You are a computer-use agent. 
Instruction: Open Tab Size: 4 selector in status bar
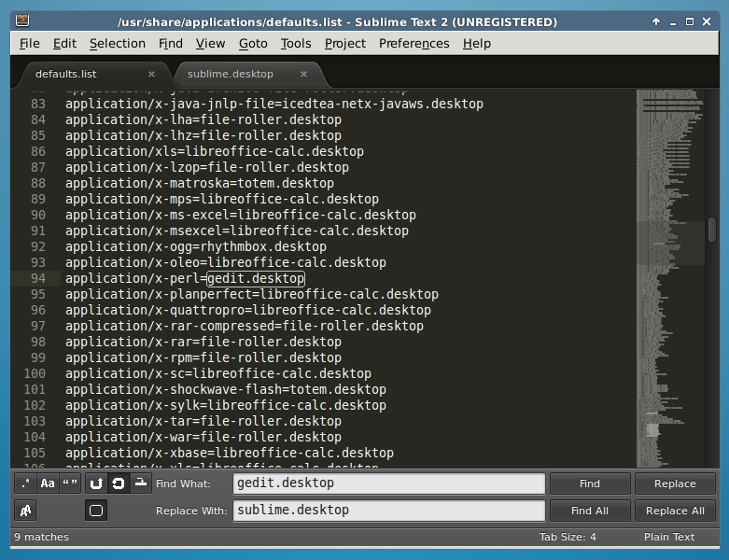pyautogui.click(x=568, y=537)
